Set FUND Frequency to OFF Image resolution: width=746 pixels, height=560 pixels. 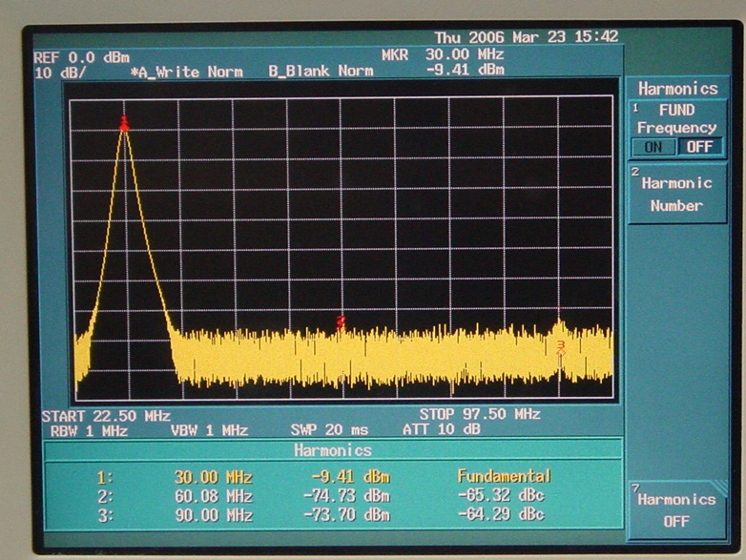(x=699, y=147)
